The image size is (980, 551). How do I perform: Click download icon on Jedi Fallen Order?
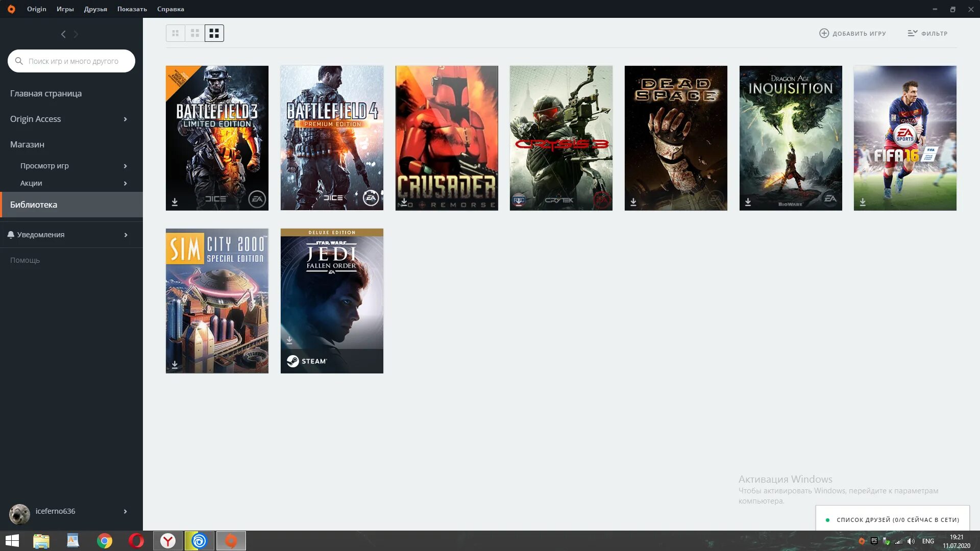289,340
